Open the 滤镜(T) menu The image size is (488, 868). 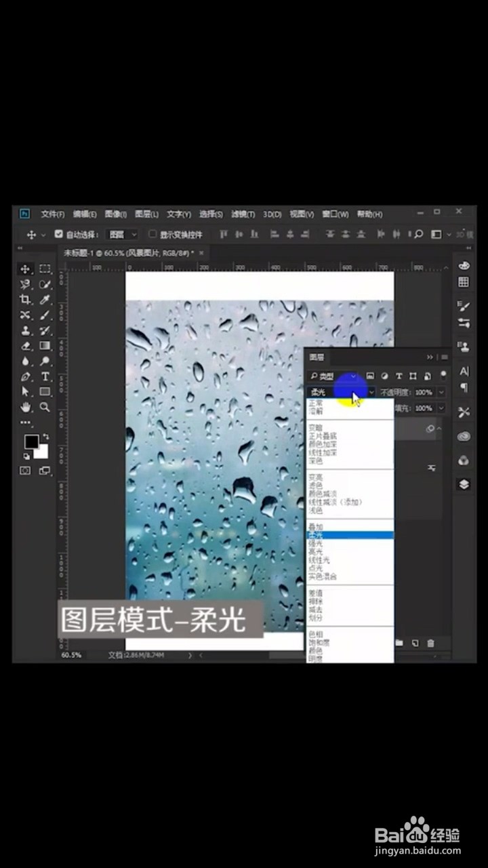tap(243, 214)
